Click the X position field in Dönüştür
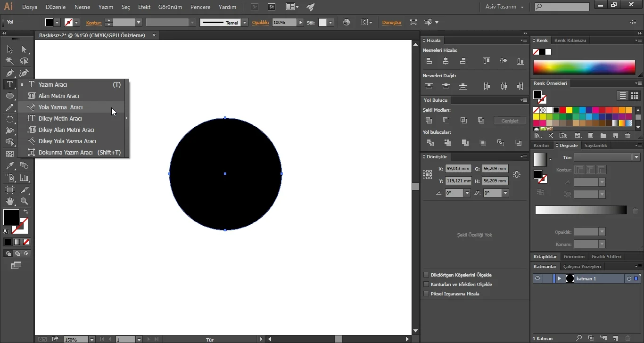Viewport: 644px width, 343px height. click(459, 169)
